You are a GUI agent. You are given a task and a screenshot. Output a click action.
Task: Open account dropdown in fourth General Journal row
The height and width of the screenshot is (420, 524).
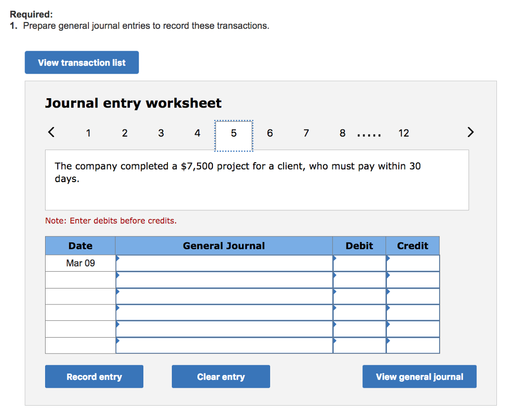[224, 313]
